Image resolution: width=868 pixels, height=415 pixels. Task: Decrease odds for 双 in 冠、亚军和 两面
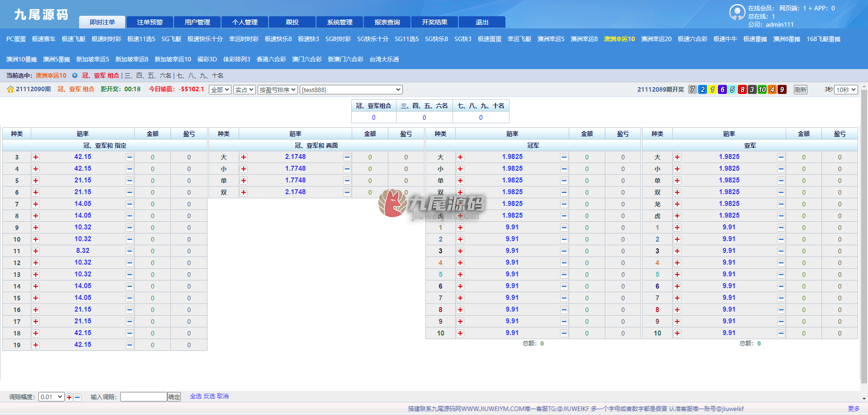point(347,192)
